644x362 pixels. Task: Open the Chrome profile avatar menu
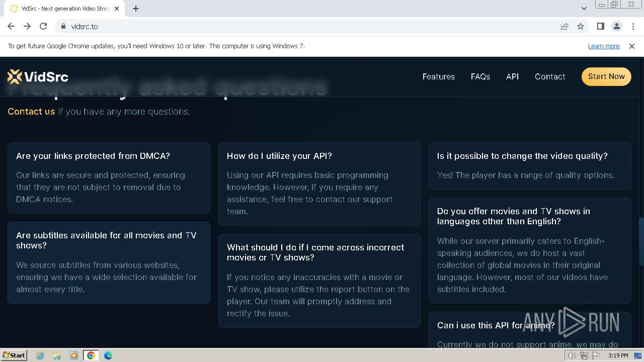click(x=616, y=26)
